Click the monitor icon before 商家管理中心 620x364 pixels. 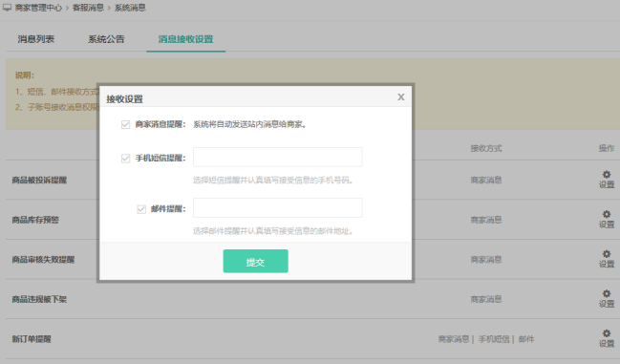pyautogui.click(x=7, y=8)
